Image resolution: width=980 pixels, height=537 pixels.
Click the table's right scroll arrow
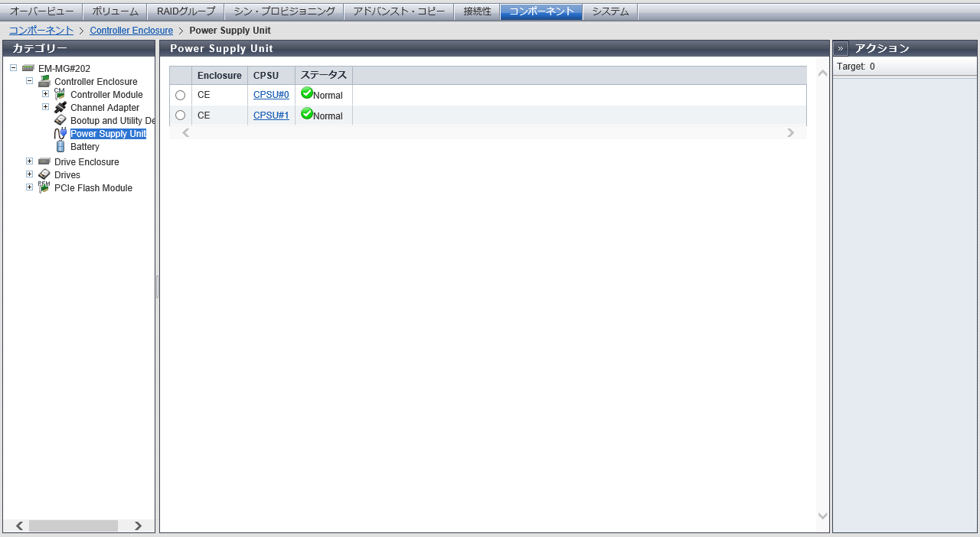point(791,133)
